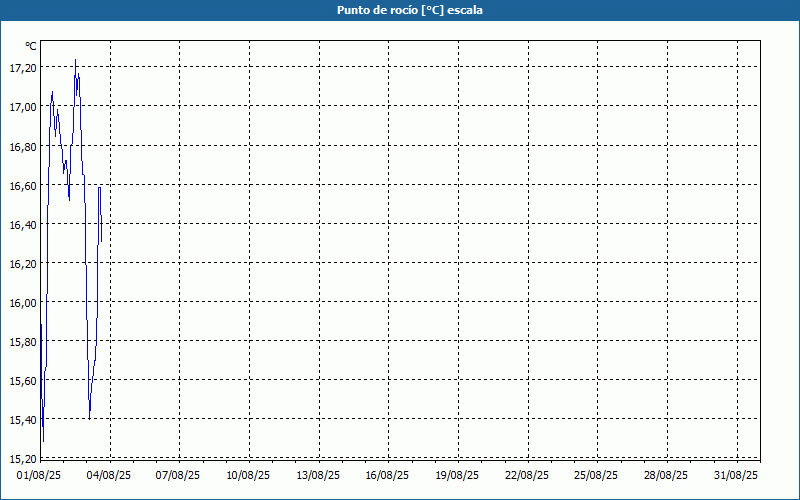Click the 16,60 y-axis value
This screenshot has height=500, width=800.
tap(23, 186)
